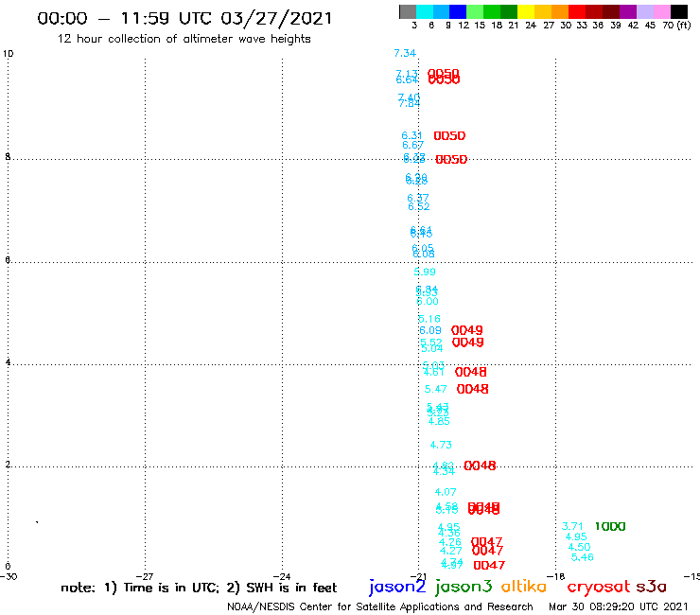
Task: Click the wave height value 4.07
Action: pyautogui.click(x=446, y=492)
